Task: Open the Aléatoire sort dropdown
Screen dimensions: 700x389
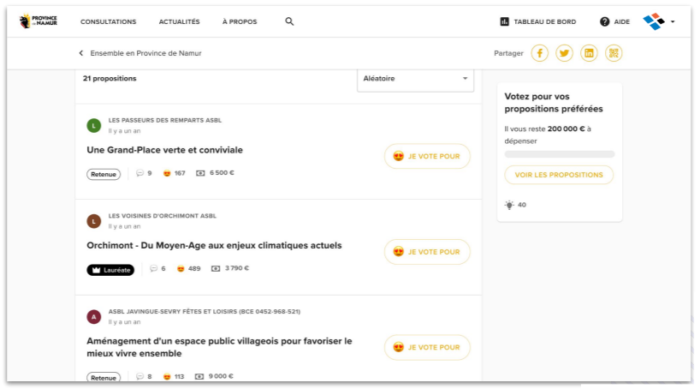Action: click(415, 79)
